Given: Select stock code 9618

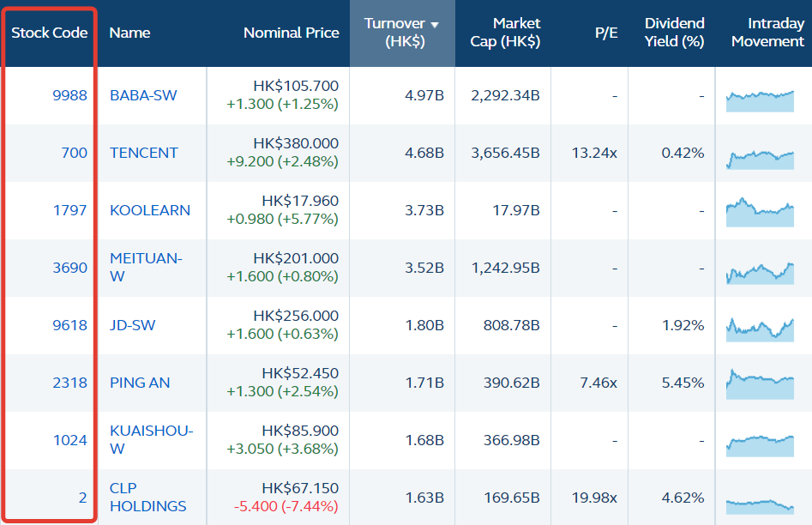Looking at the screenshot, I should (x=69, y=325).
